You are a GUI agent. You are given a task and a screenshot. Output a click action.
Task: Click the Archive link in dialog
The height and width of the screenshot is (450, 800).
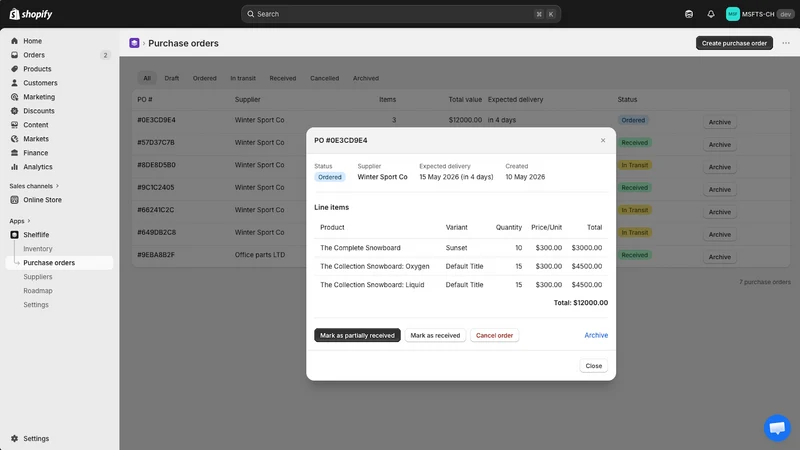point(596,335)
